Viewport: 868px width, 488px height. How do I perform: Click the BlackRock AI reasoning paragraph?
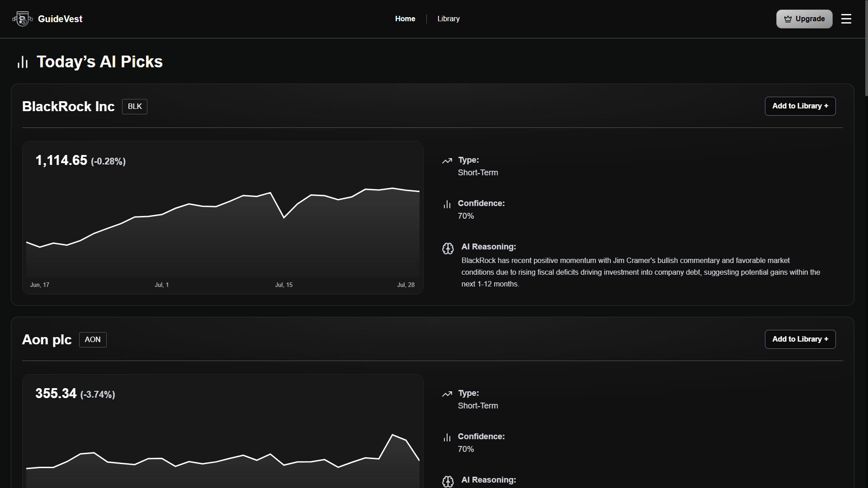(x=641, y=272)
